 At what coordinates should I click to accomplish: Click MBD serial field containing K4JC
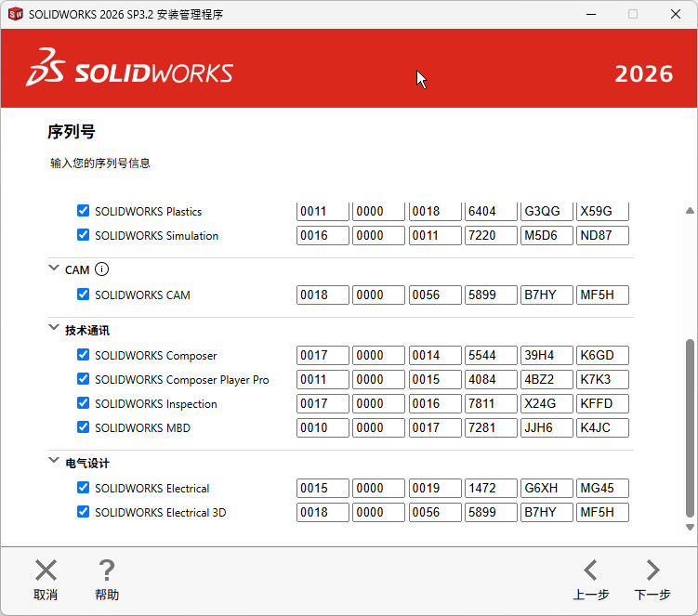(603, 427)
